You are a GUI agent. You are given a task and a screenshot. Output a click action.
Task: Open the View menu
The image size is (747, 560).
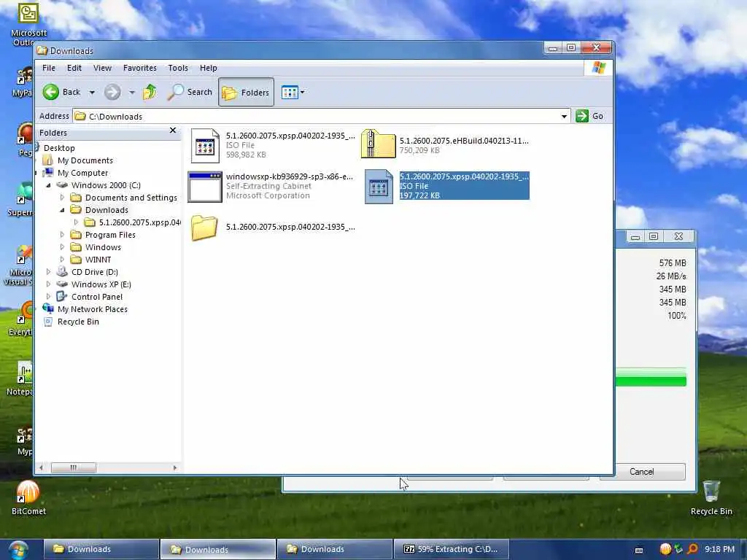[x=102, y=68]
